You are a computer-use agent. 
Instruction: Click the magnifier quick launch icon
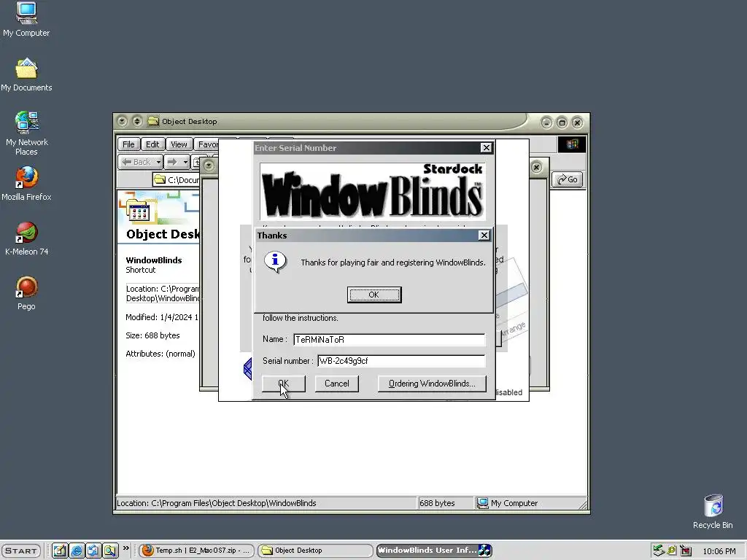coord(109,551)
